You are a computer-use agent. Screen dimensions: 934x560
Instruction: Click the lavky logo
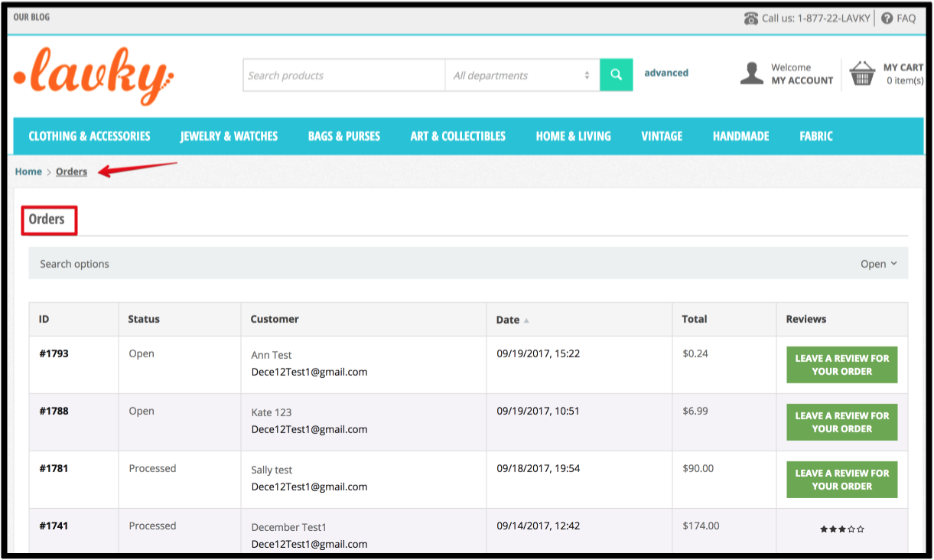92,75
